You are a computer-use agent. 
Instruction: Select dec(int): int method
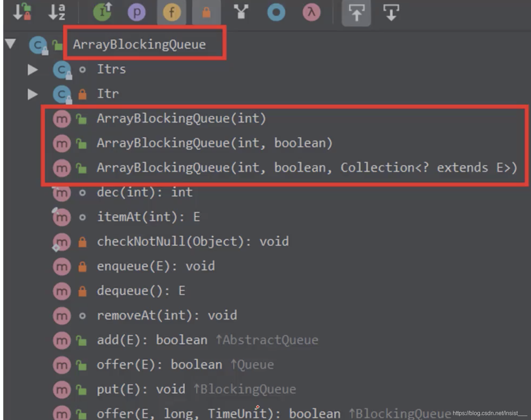pyautogui.click(x=145, y=192)
